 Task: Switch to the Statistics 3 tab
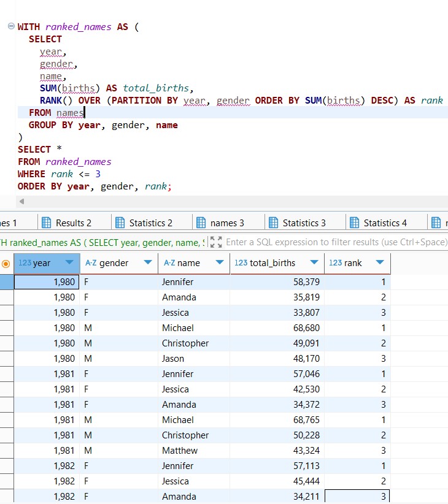pyautogui.click(x=297, y=223)
